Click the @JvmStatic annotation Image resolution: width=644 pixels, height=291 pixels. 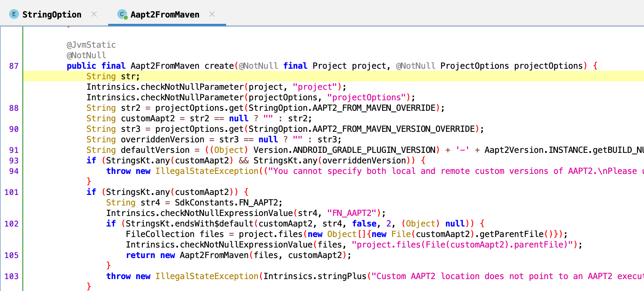pos(91,45)
